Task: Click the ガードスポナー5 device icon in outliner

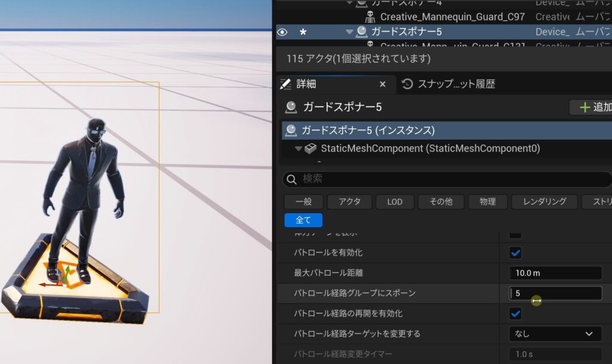Action: point(362,32)
